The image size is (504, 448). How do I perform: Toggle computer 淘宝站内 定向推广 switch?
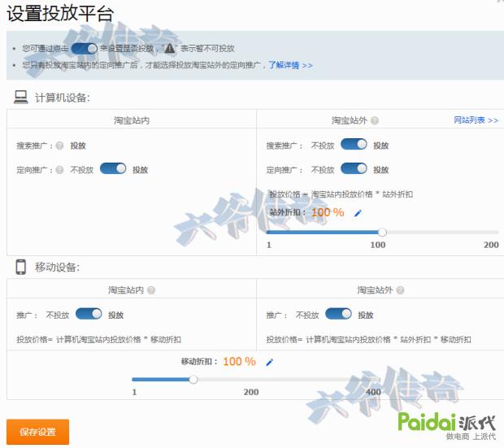coord(113,168)
